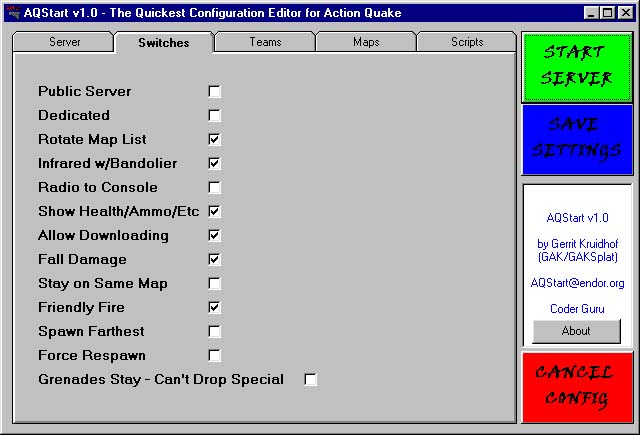Click the green Start Server button
The height and width of the screenshot is (435, 640).
click(x=577, y=67)
